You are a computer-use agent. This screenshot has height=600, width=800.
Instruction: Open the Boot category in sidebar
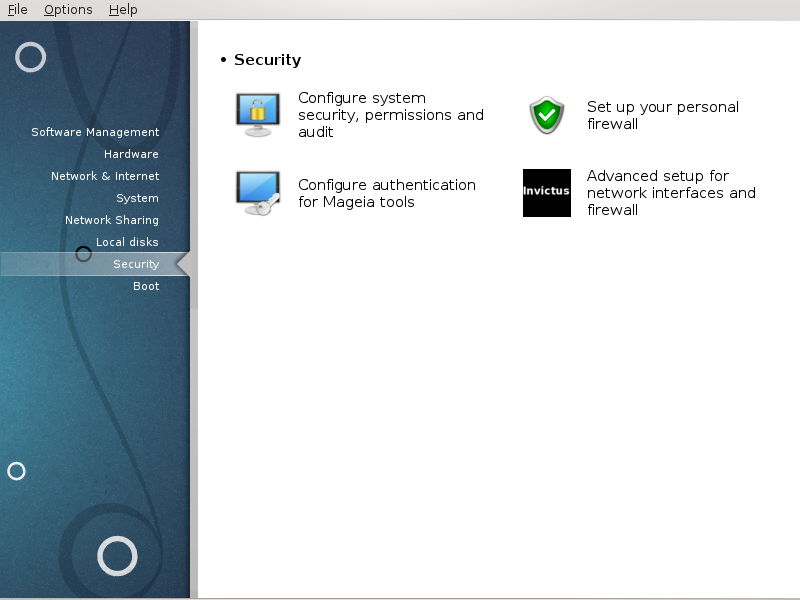click(x=146, y=286)
